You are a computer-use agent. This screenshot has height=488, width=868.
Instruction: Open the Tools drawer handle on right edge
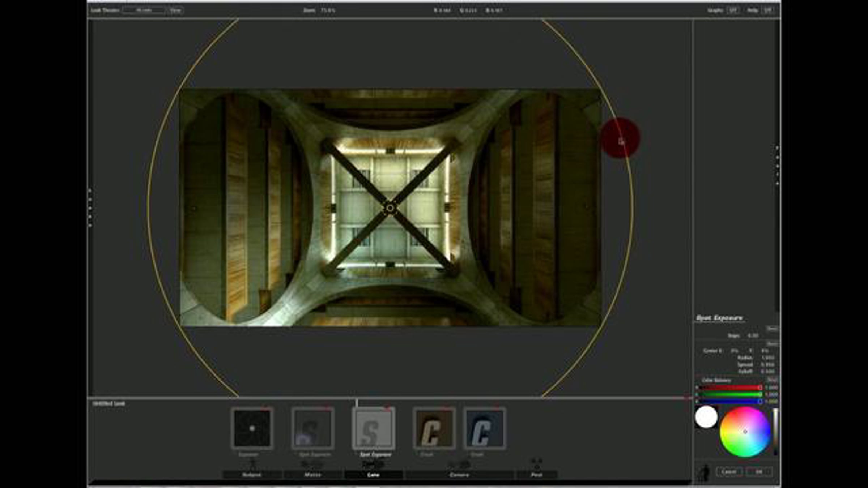(777, 166)
